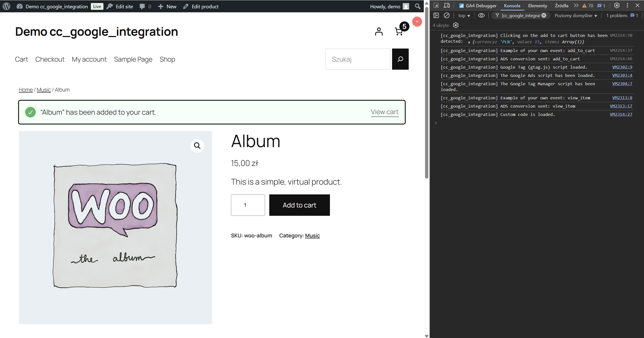Follow the View cart link

pos(385,112)
